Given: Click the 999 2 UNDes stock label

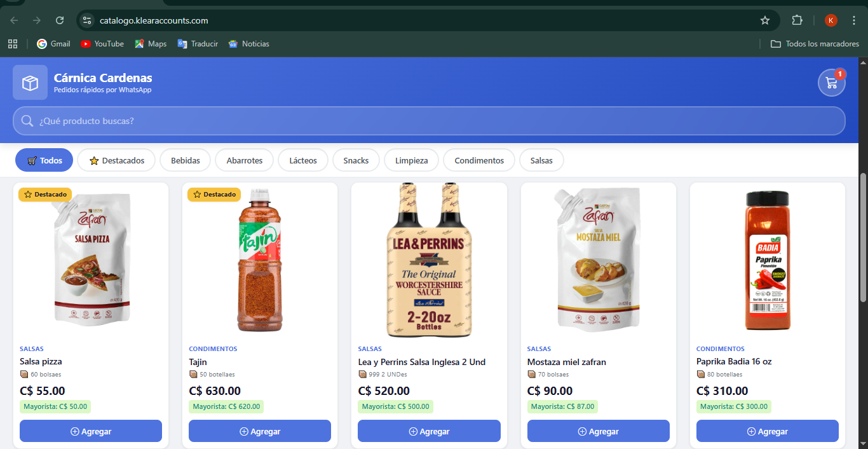Looking at the screenshot, I should (383, 375).
